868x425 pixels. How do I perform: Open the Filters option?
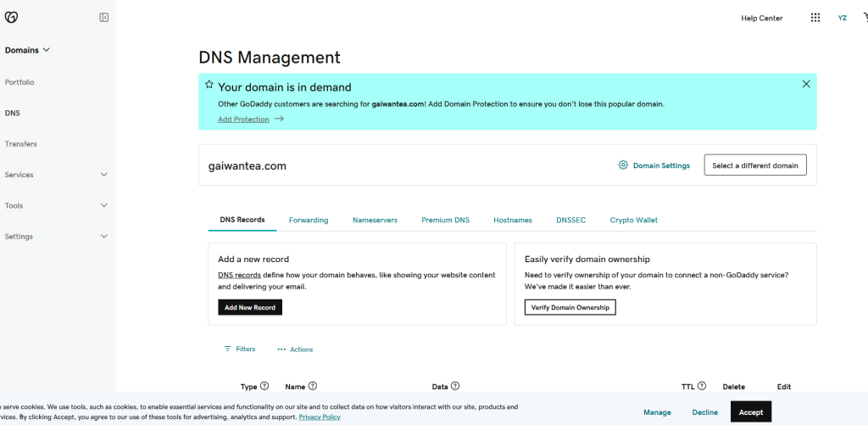(x=239, y=349)
